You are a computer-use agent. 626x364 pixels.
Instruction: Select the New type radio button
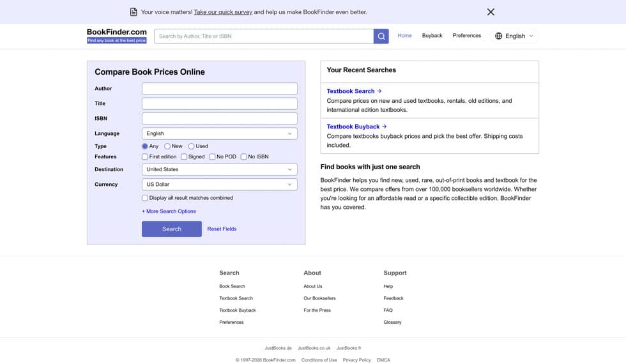(167, 146)
